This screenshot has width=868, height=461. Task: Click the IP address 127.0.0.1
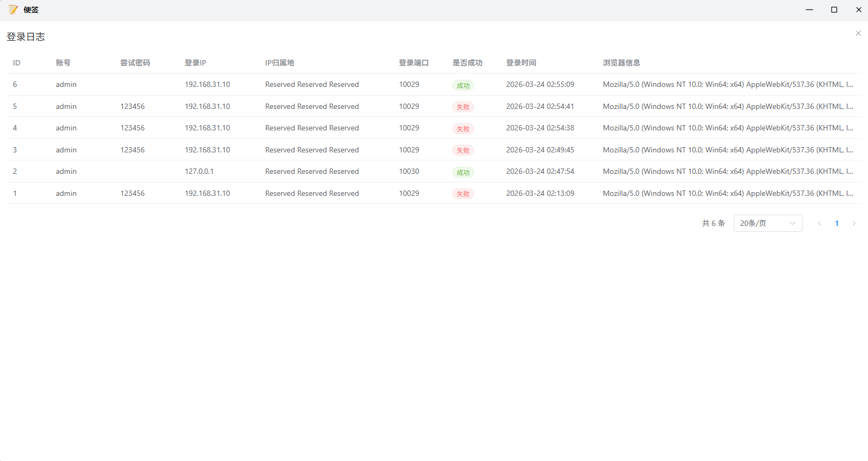[199, 171]
